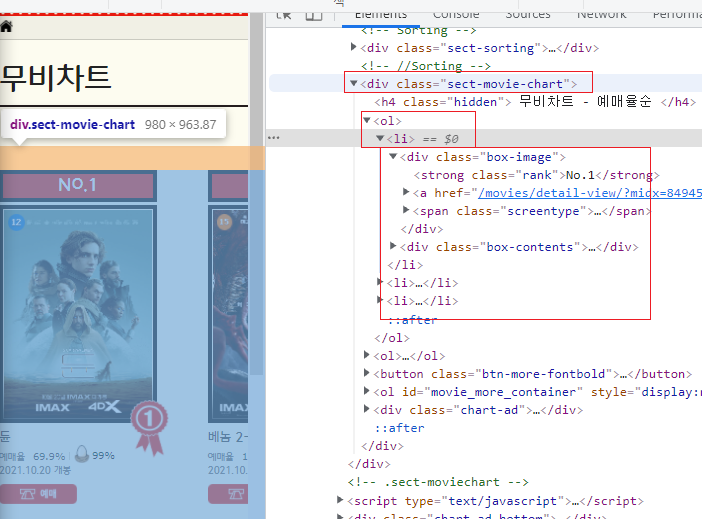Click the 무비차트 page heading
The width and height of the screenshot is (702, 519).
[x=56, y=77]
